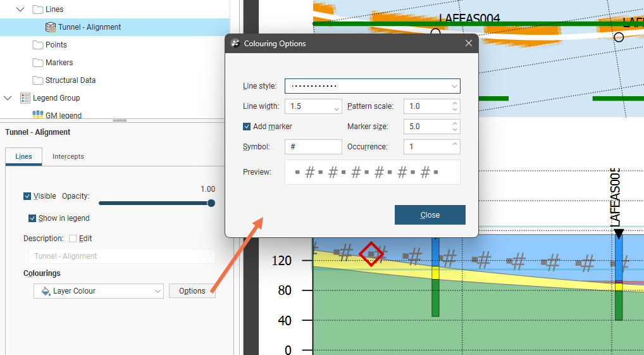This screenshot has height=355, width=644.
Task: Decrease Line width with down arrow
Action: (337, 109)
